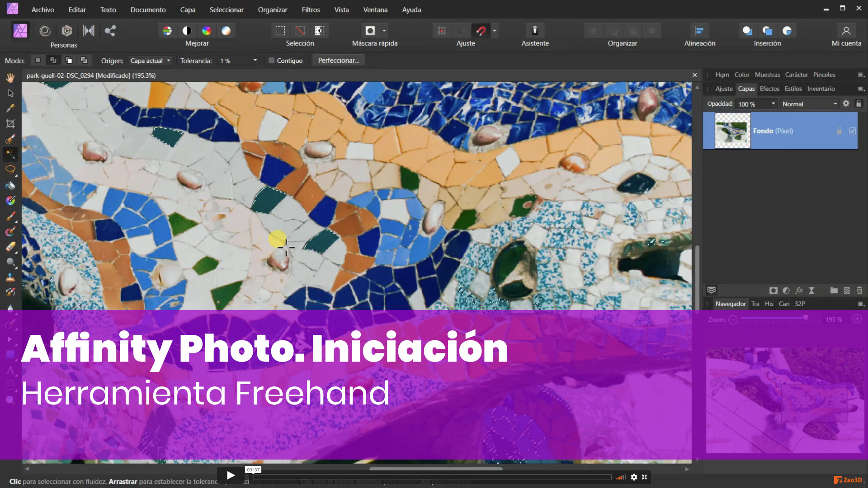868x488 pixels.
Task: Click the video progress bar
Action: coord(432,477)
